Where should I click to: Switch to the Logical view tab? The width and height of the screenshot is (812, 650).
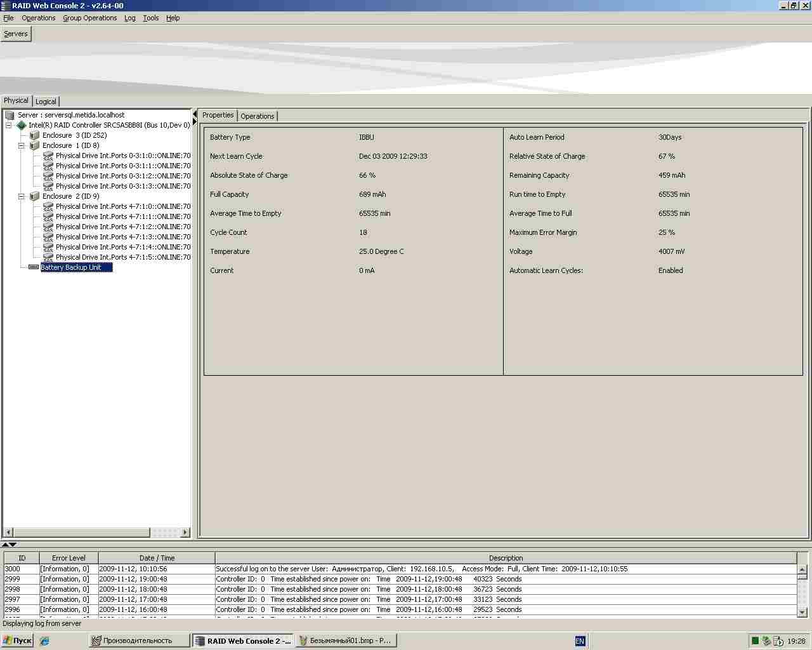pyautogui.click(x=46, y=102)
